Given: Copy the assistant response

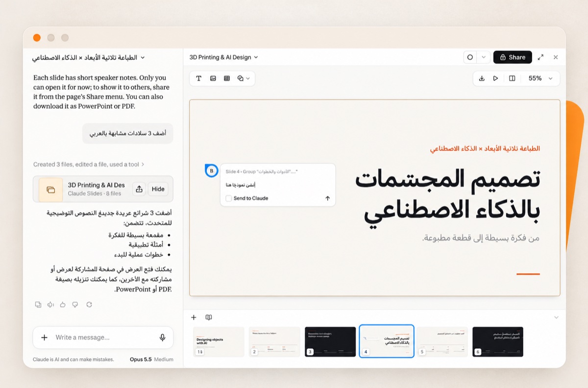Looking at the screenshot, I should (x=38, y=305).
